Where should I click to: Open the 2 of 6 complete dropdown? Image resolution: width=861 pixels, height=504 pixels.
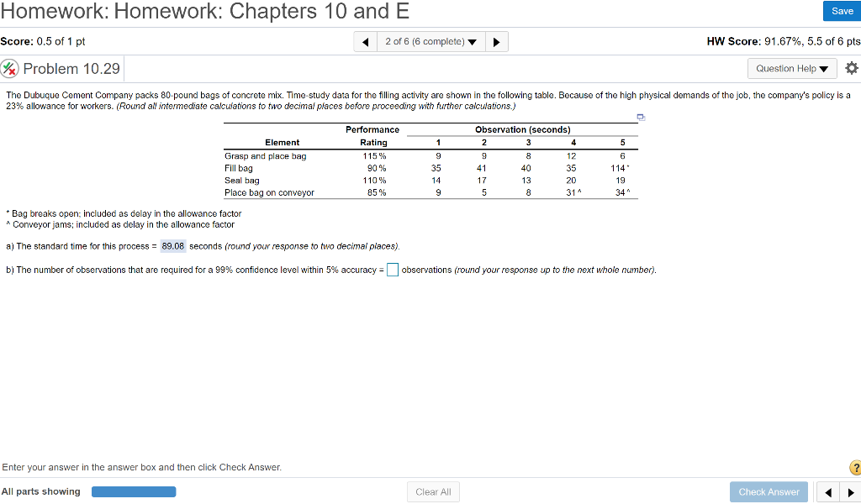430,40
